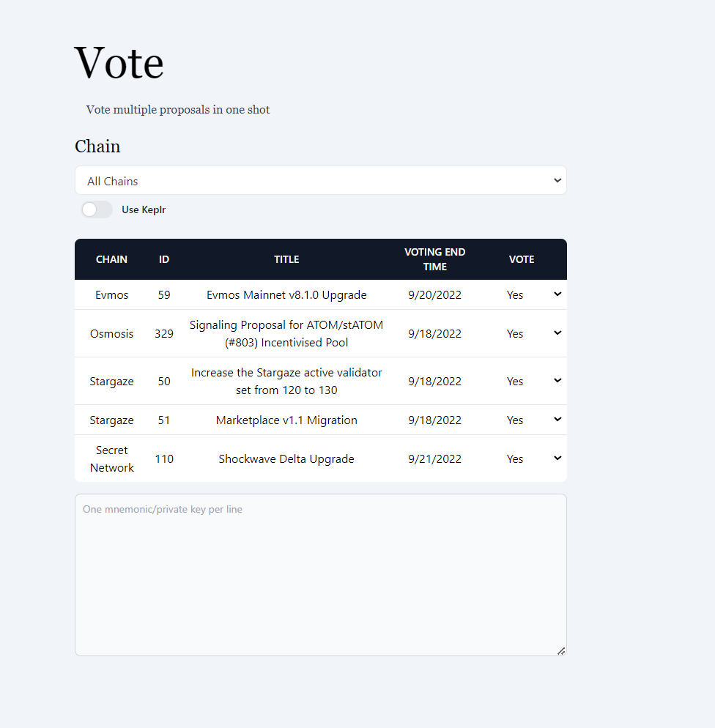Click the mnemonic/private key text area
Viewport: 715px width, 728px height.
(x=320, y=575)
